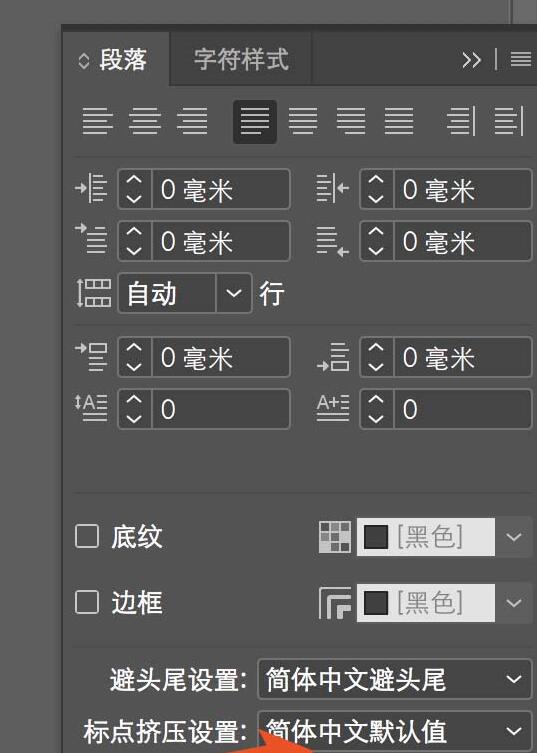Toggle panel size arrows beside 段落
Screen dimensions: 537x753
tap(84, 61)
